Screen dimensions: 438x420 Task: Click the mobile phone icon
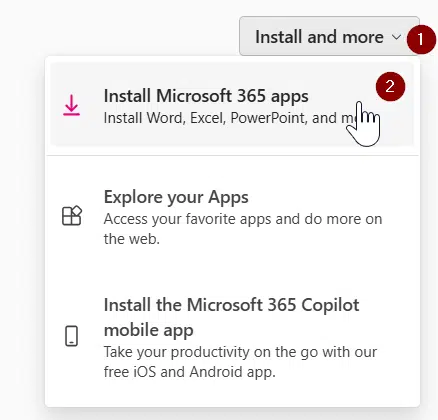tap(71, 336)
